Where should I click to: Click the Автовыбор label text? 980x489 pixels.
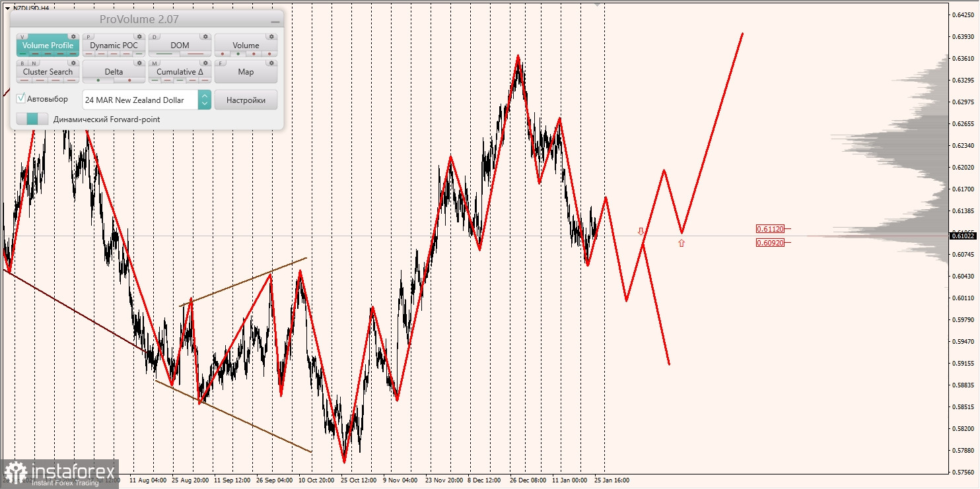pos(48,99)
